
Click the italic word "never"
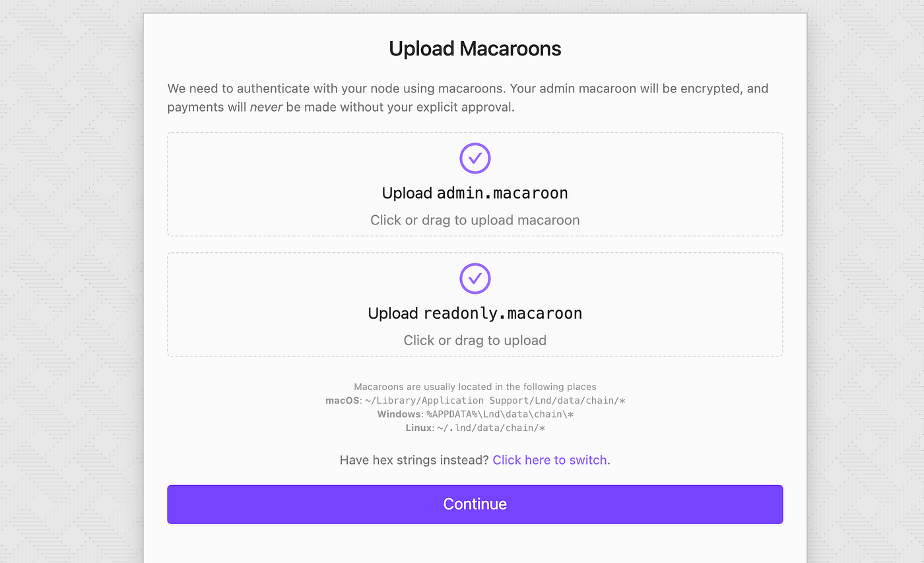tap(266, 107)
